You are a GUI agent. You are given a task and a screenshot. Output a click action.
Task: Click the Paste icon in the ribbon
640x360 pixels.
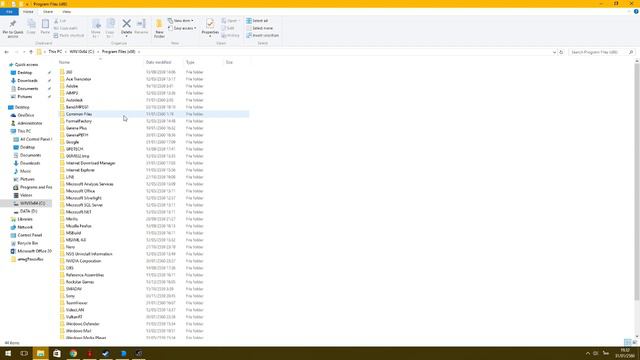coord(45,24)
